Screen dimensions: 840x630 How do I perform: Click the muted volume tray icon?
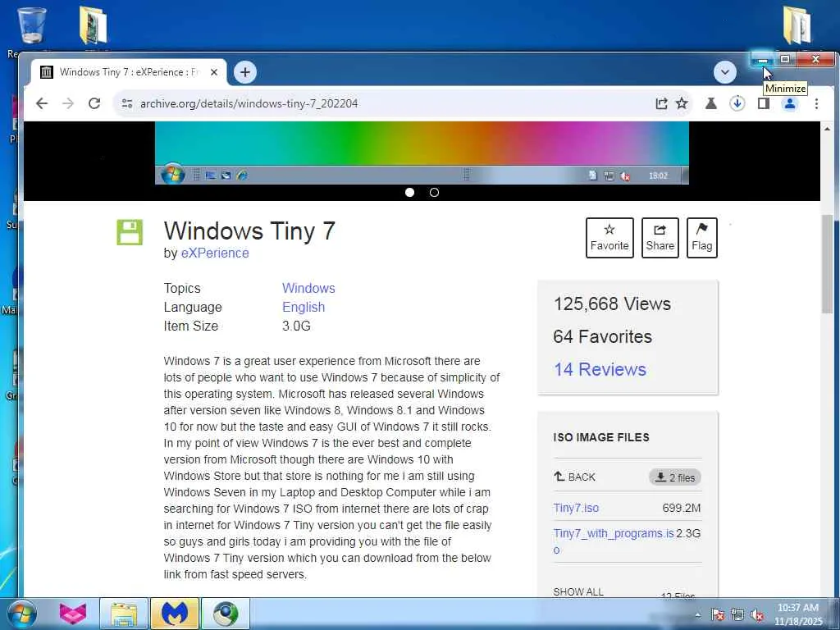tap(757, 615)
